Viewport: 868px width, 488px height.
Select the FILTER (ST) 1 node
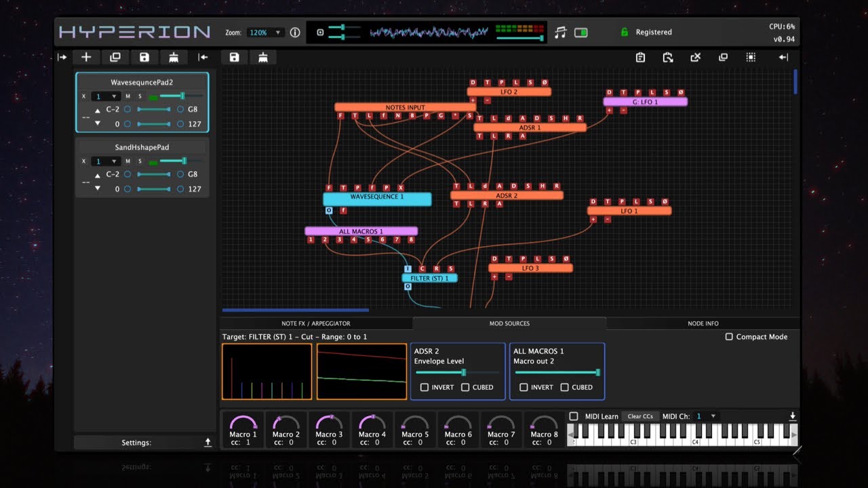pos(429,278)
